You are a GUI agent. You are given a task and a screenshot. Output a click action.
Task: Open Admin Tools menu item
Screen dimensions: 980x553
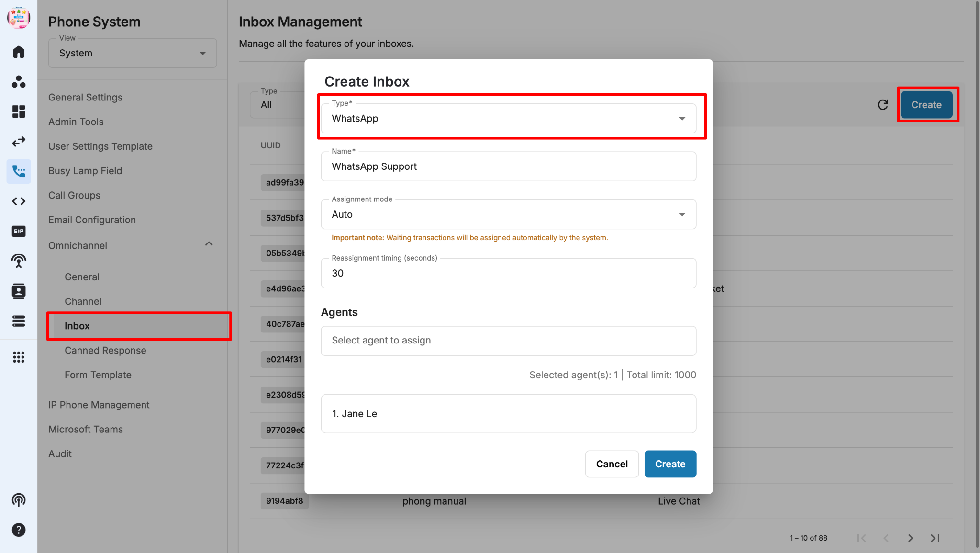point(76,122)
